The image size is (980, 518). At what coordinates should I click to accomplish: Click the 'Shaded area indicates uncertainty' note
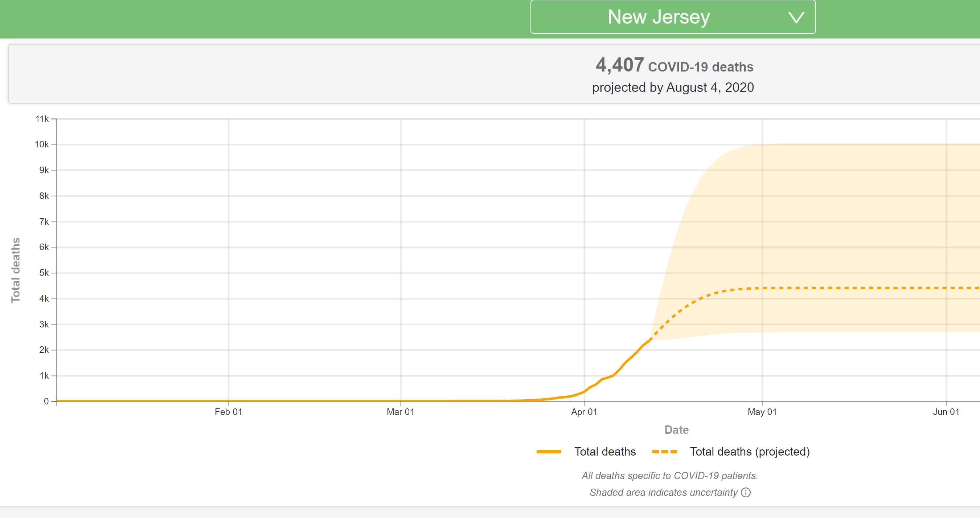tap(663, 493)
